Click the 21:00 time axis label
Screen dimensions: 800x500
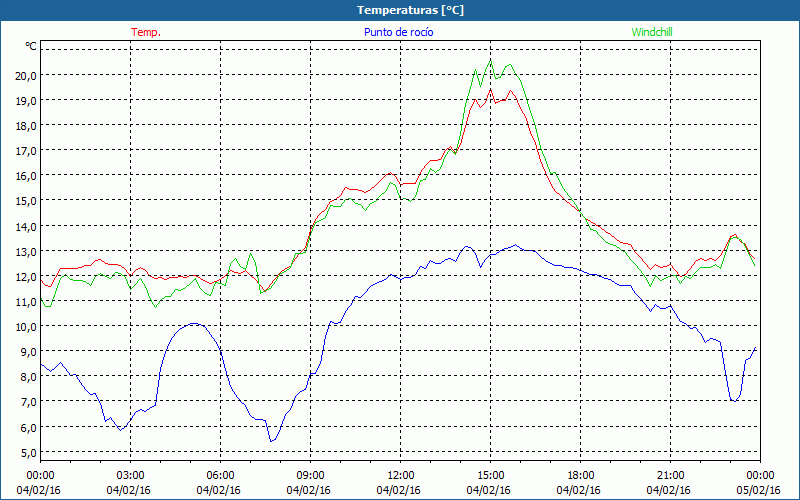click(670, 475)
